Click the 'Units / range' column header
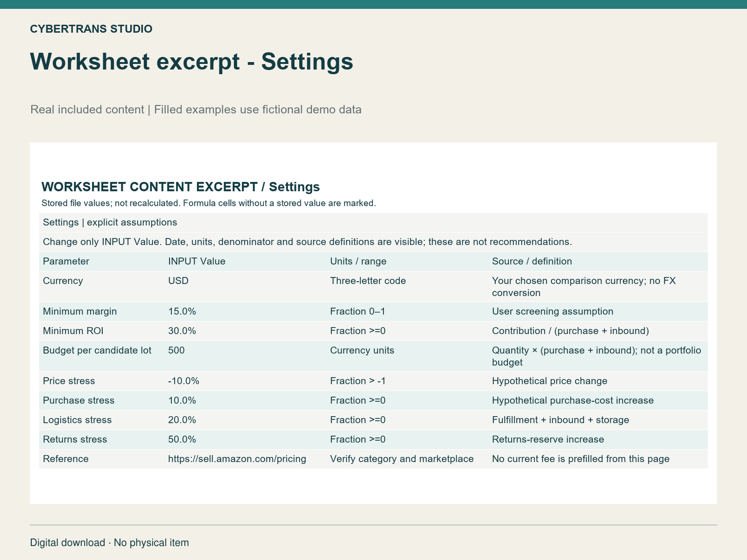The height and width of the screenshot is (560, 747). [x=358, y=261]
